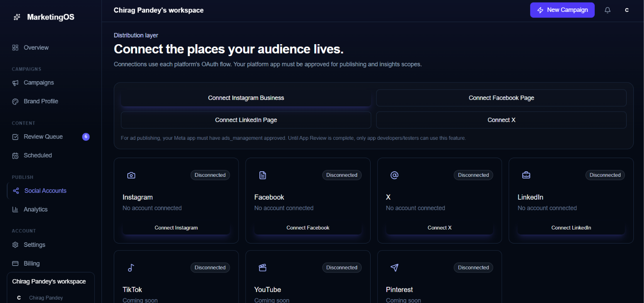Click the Instagram camera icon on card

point(131,175)
